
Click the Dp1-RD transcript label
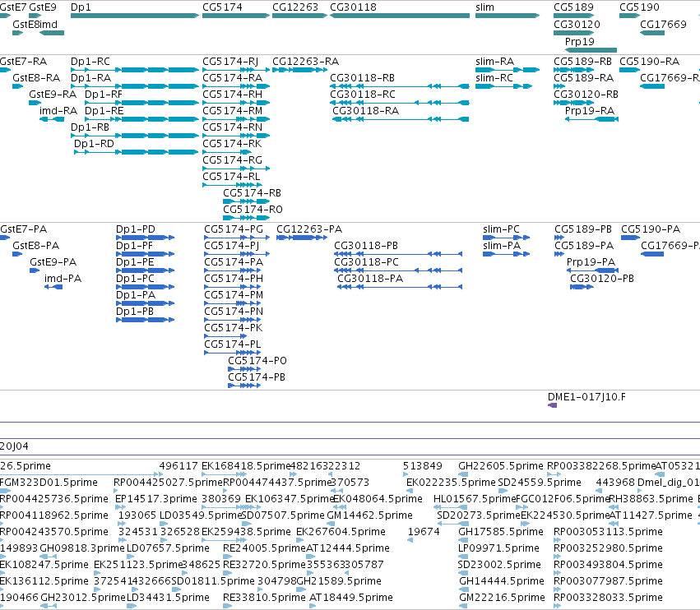pos(94,144)
